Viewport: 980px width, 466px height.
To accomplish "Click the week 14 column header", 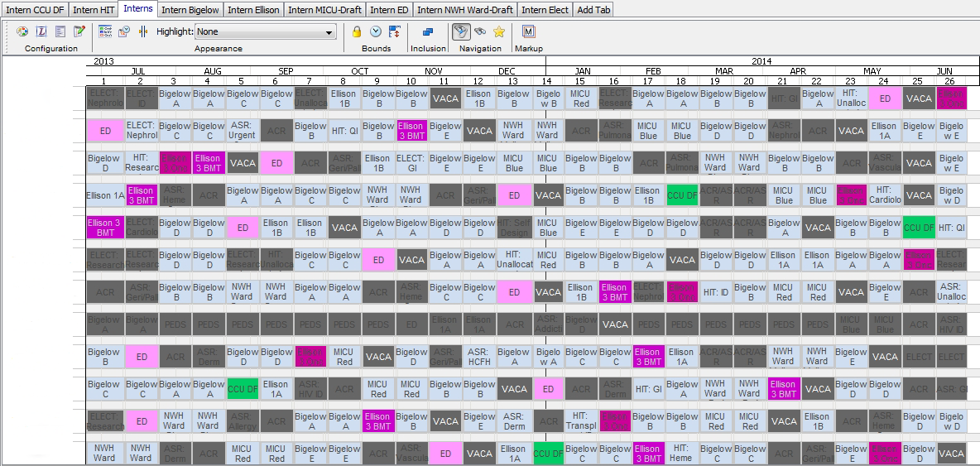I will coord(546,80).
